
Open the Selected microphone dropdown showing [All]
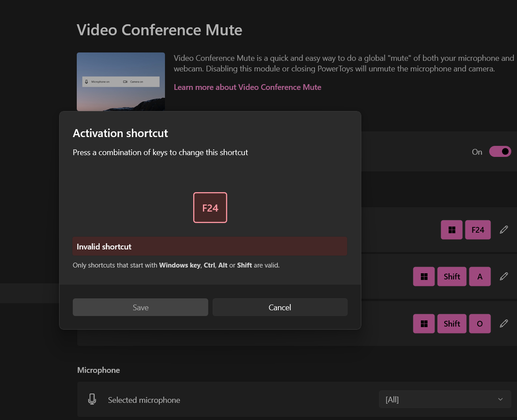click(x=445, y=399)
